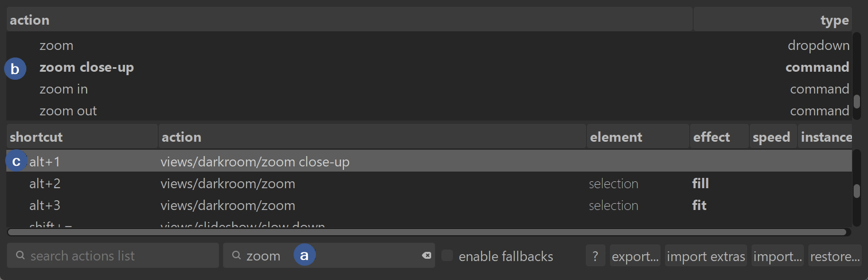Click the restore... button

click(834, 256)
